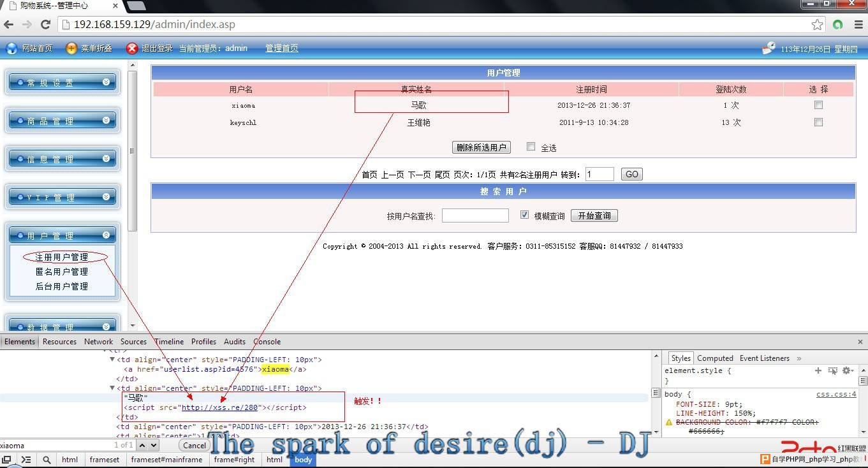Screen dimensions: 868x468
Task: Collapse the td node containing 马歌
Action: point(113,388)
